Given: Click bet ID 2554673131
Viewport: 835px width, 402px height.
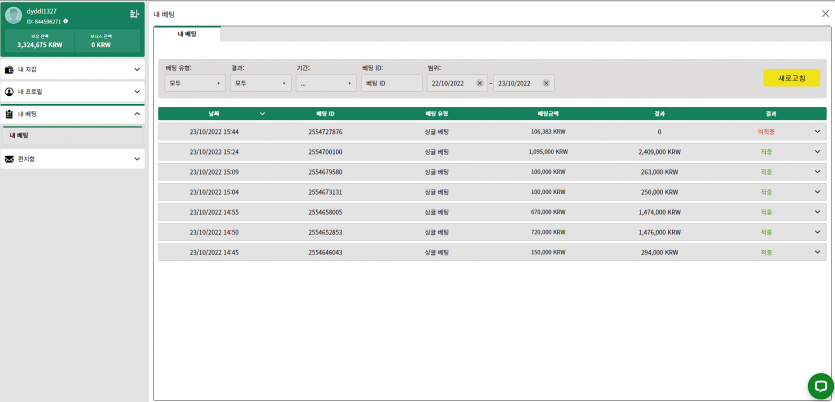Looking at the screenshot, I should point(325,192).
